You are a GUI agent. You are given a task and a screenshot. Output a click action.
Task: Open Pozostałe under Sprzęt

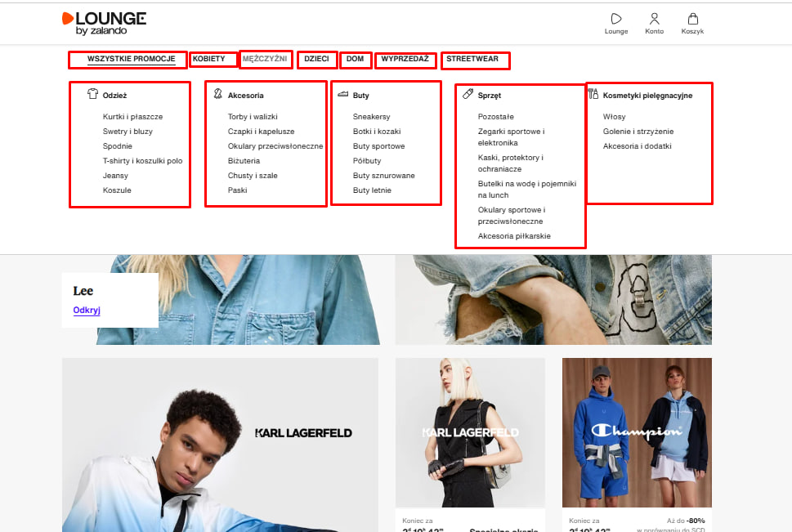[x=496, y=117]
